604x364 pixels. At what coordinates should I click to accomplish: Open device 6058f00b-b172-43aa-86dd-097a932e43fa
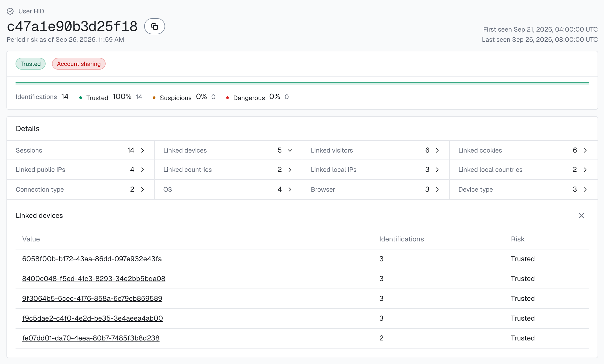tap(92, 259)
